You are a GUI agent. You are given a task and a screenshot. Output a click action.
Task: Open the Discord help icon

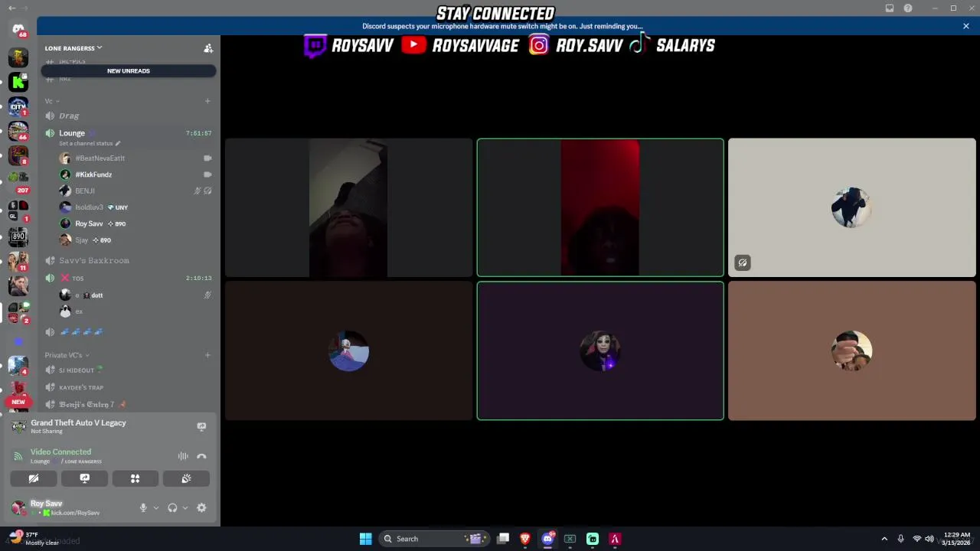908,8
